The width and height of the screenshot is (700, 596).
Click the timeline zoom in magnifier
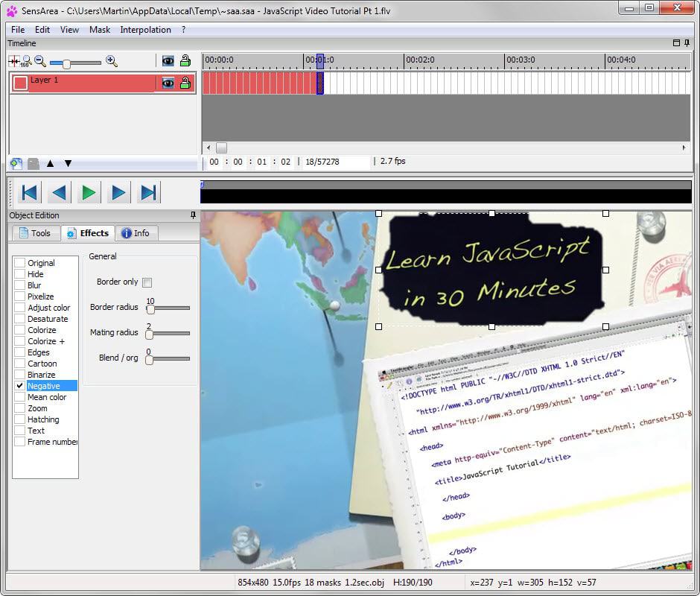tap(112, 62)
